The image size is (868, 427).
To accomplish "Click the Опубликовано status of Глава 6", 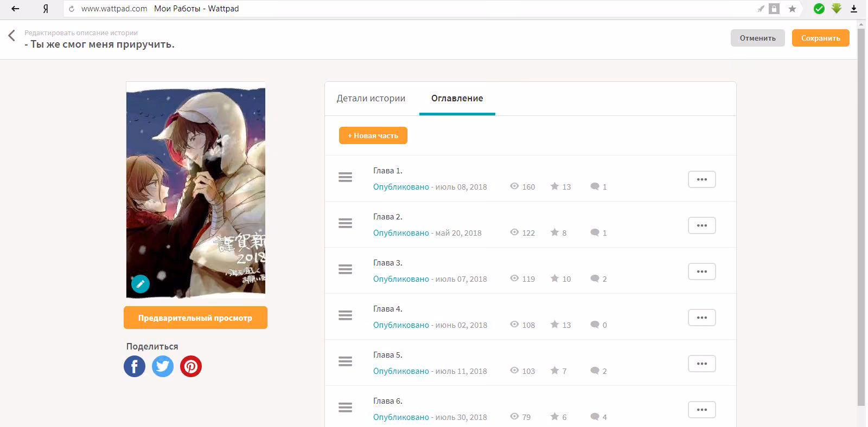I will 401,417.
